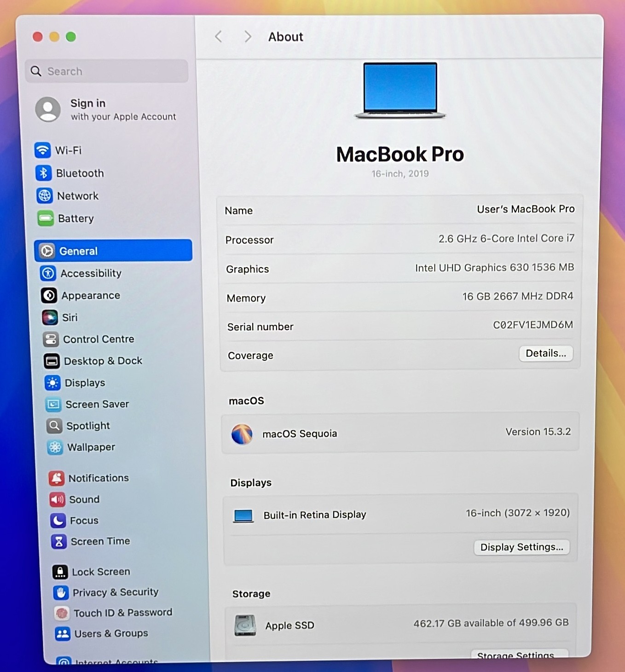Open Wallpaper label in sidebar
Image resolution: width=625 pixels, height=672 pixels.
(x=91, y=447)
